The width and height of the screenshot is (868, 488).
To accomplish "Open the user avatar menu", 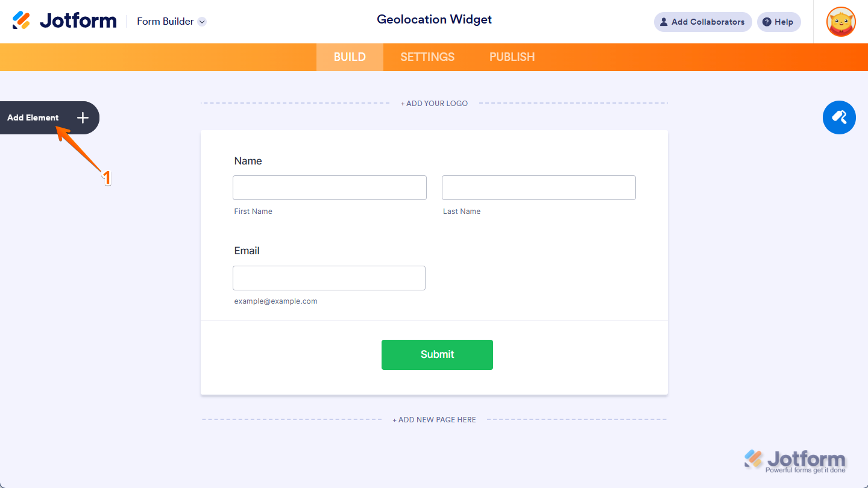I will click(x=840, y=22).
